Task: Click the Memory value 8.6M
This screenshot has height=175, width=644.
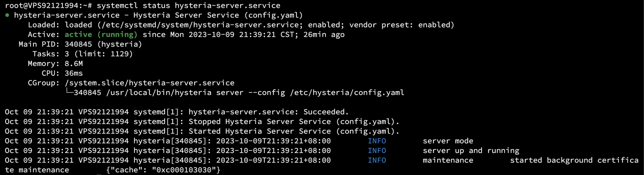Action: pyautogui.click(x=74, y=64)
